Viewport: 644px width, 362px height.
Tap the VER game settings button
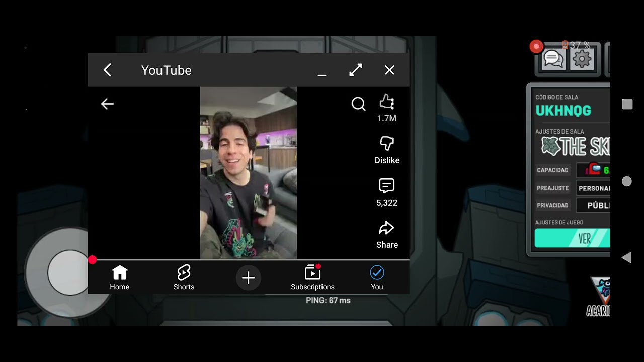(573, 238)
